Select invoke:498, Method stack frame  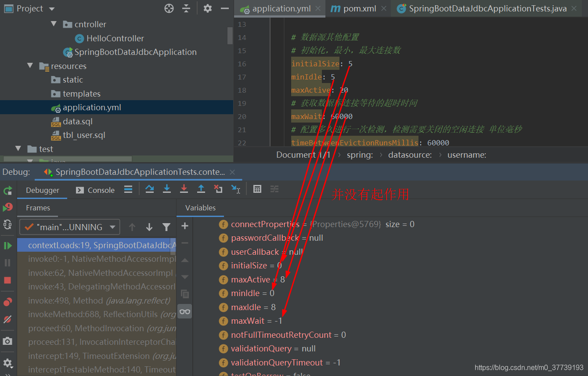[x=97, y=300]
